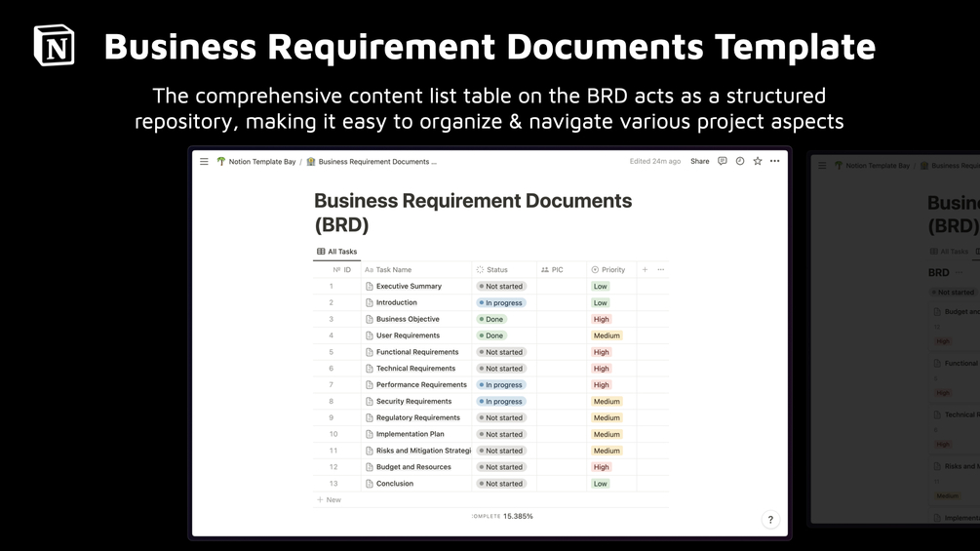The image size is (980, 551).
Task: Open the Functional Requirements task
Action: tap(417, 352)
